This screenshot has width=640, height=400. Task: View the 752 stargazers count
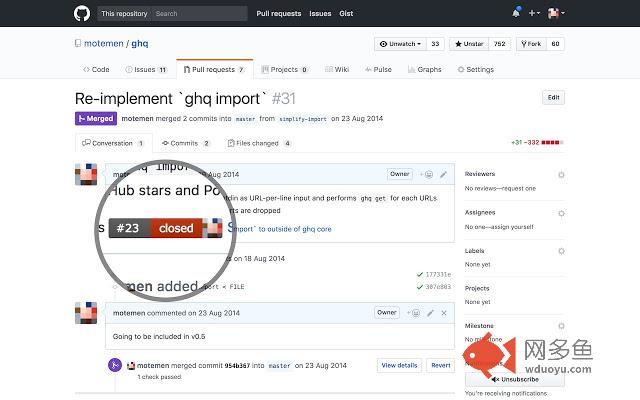500,44
